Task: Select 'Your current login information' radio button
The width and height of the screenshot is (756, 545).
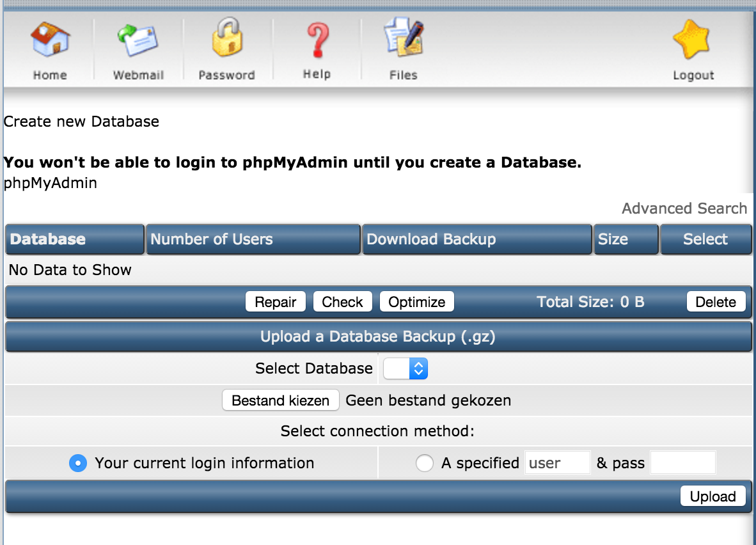Action: click(77, 463)
